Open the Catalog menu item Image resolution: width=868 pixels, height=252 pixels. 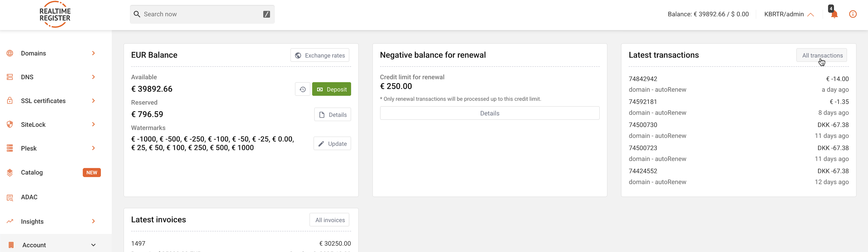coord(32,172)
